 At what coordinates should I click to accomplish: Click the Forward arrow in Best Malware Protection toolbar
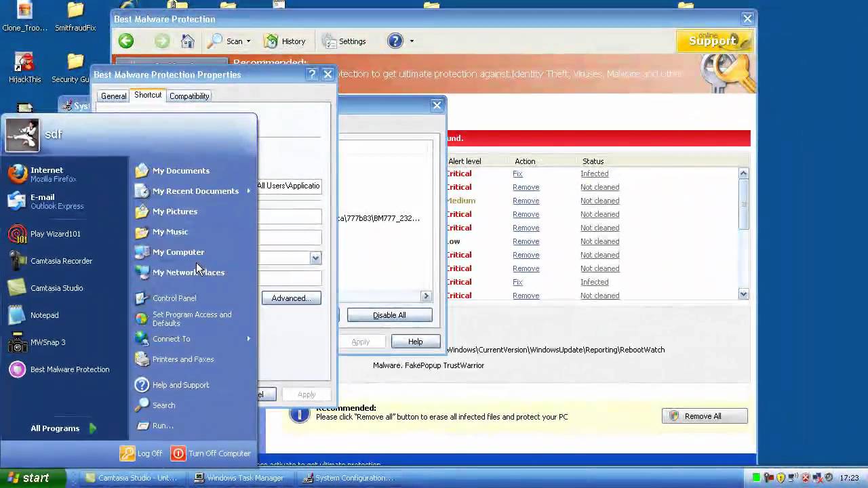click(162, 41)
